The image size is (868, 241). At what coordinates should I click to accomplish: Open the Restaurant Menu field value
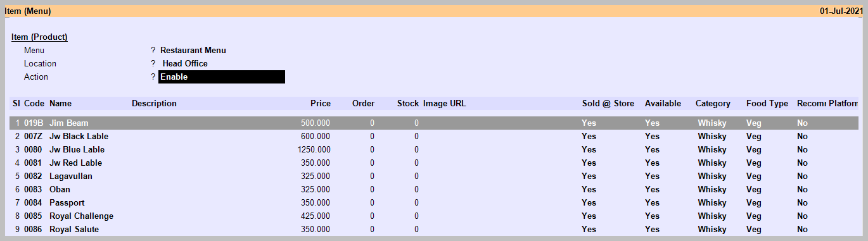click(193, 51)
